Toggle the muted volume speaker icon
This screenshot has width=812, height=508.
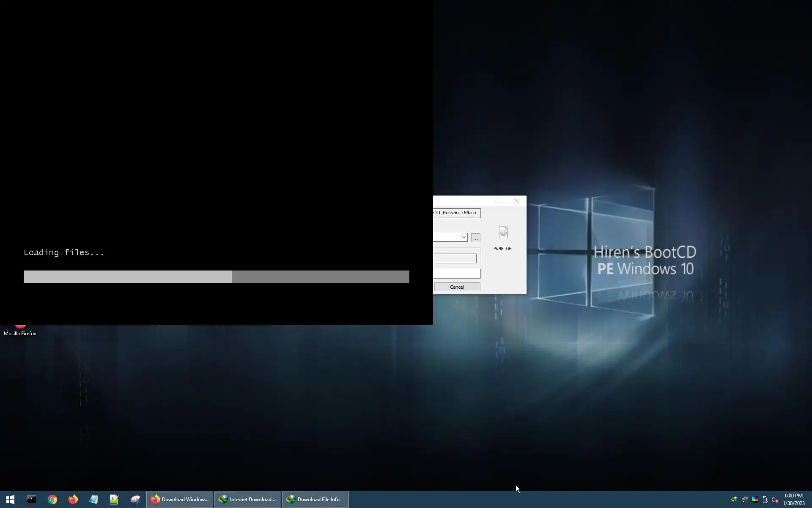[775, 500]
